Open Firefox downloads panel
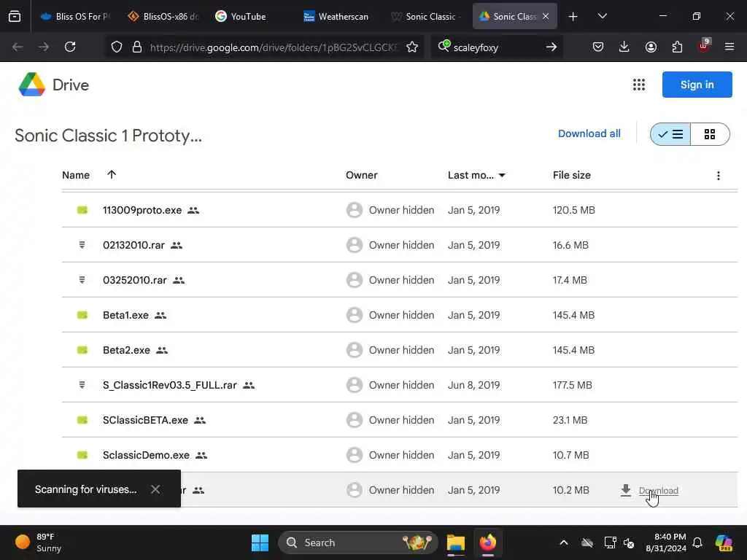 [x=624, y=47]
